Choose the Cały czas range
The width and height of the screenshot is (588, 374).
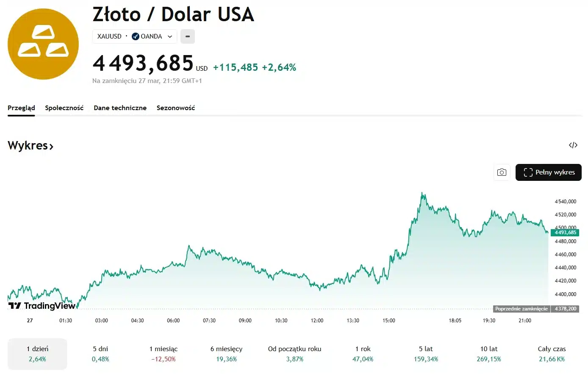click(x=552, y=354)
